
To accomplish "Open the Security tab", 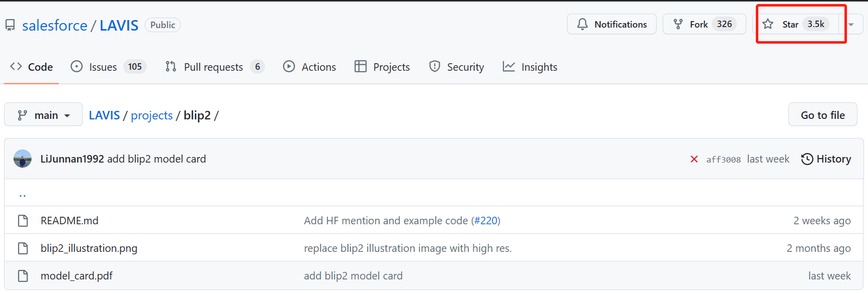I will tap(456, 67).
